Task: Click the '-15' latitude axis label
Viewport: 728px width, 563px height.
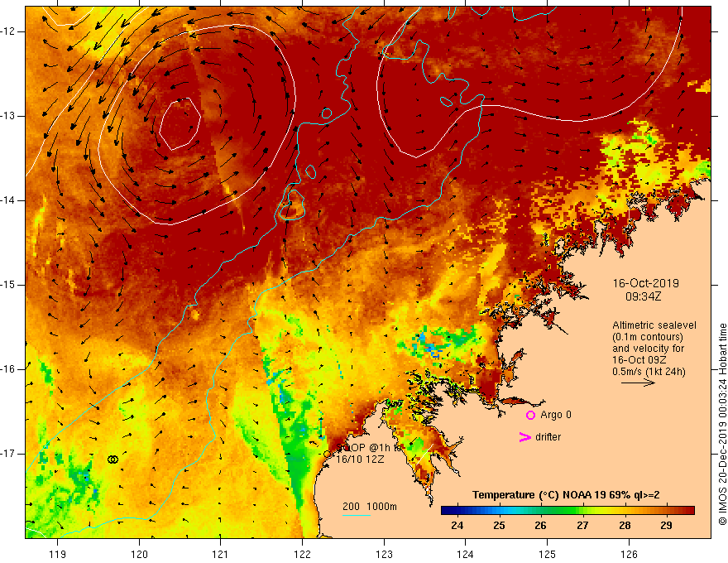Action: [8, 285]
